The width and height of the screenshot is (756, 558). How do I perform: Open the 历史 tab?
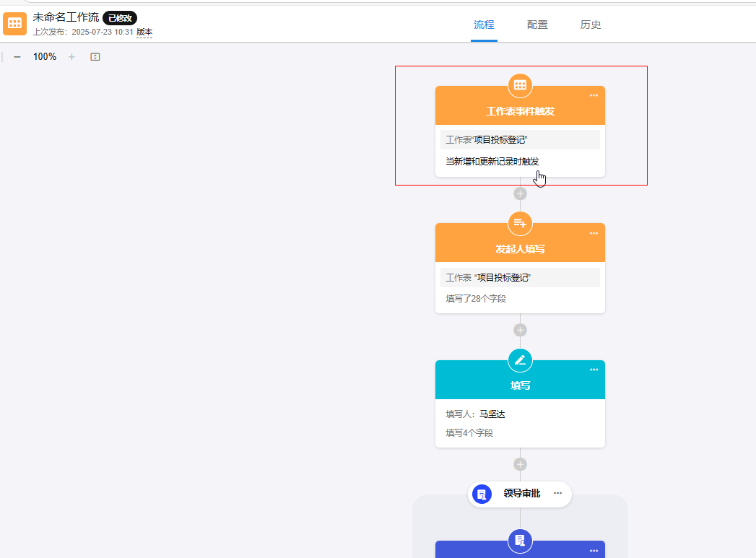tap(590, 25)
